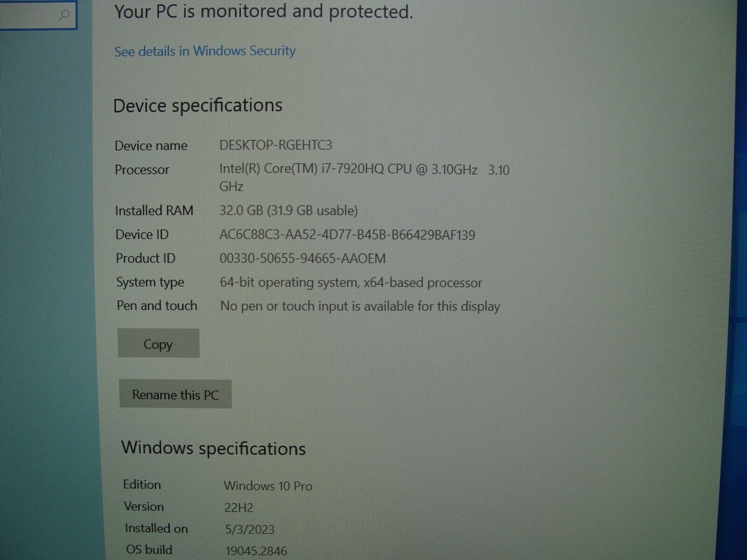The height and width of the screenshot is (560, 747).
Task: Select the edition value Windows 10 Pro
Action: click(268, 486)
